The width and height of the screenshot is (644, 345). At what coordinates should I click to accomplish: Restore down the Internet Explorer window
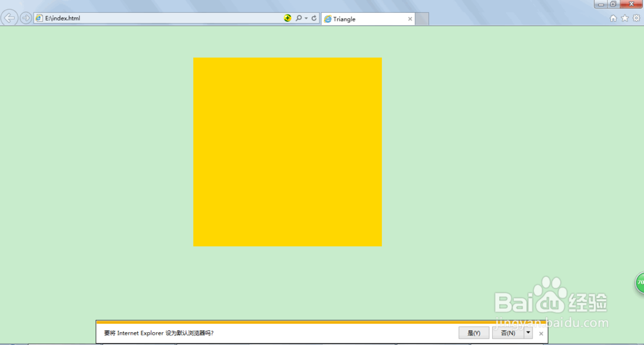coord(613,4)
